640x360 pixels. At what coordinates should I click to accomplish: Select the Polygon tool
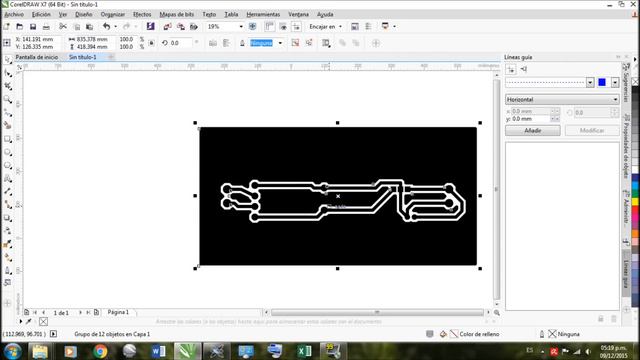[x=7, y=165]
